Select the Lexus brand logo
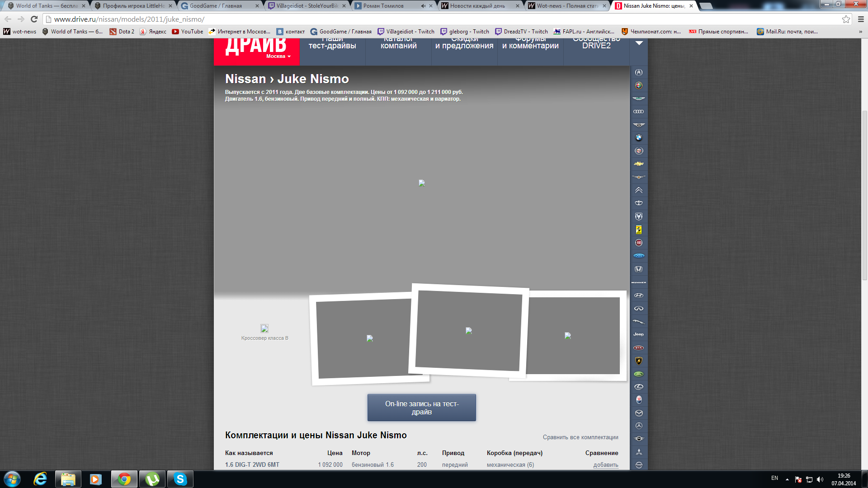The image size is (868, 488). click(x=639, y=387)
